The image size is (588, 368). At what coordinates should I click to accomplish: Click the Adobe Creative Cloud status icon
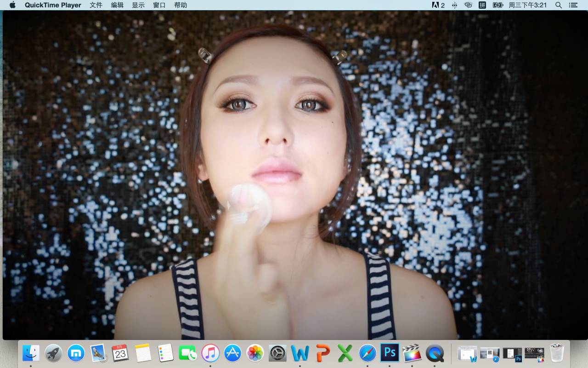coord(438,5)
